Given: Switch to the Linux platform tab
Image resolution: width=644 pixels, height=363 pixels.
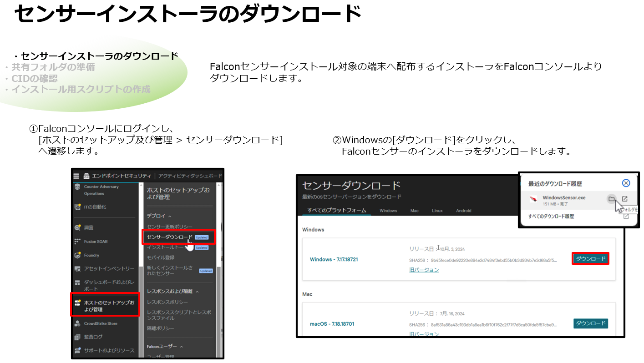Looking at the screenshot, I should click(x=437, y=211).
